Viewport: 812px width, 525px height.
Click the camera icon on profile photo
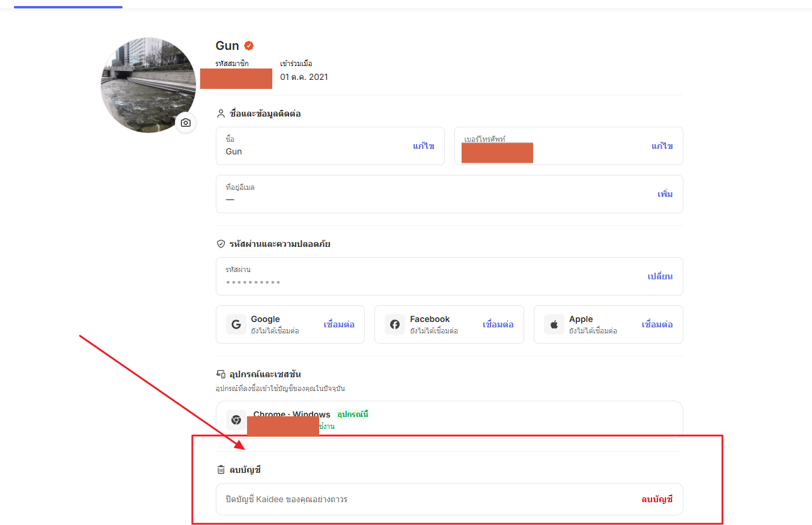(x=186, y=123)
